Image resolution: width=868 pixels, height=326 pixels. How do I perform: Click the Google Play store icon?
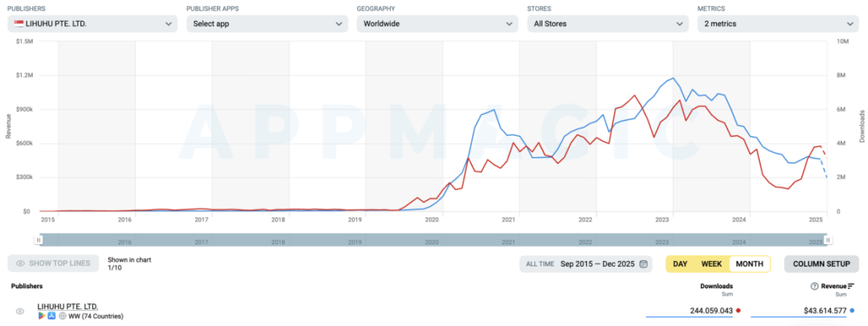[x=42, y=316]
